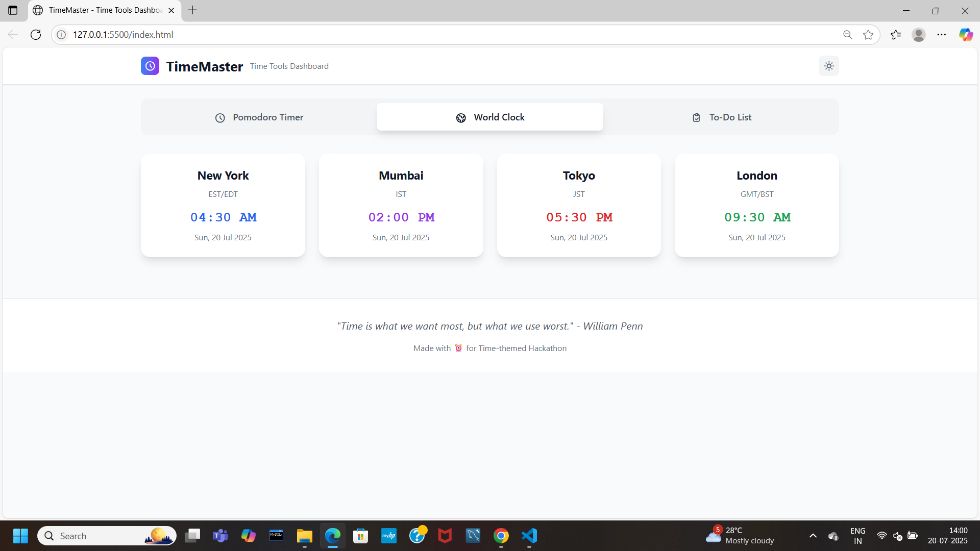
Task: Click the page zoom magnifier toggle
Action: [x=847, y=34]
